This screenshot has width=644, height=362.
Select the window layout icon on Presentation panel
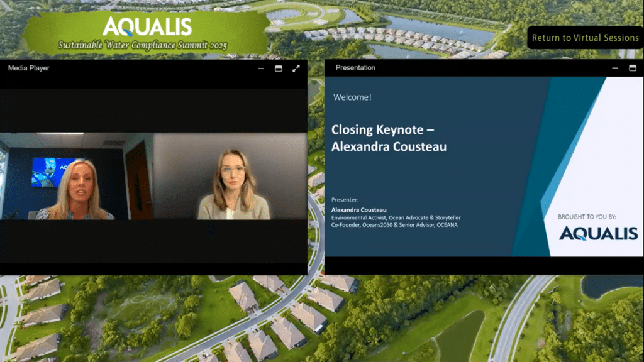point(634,67)
